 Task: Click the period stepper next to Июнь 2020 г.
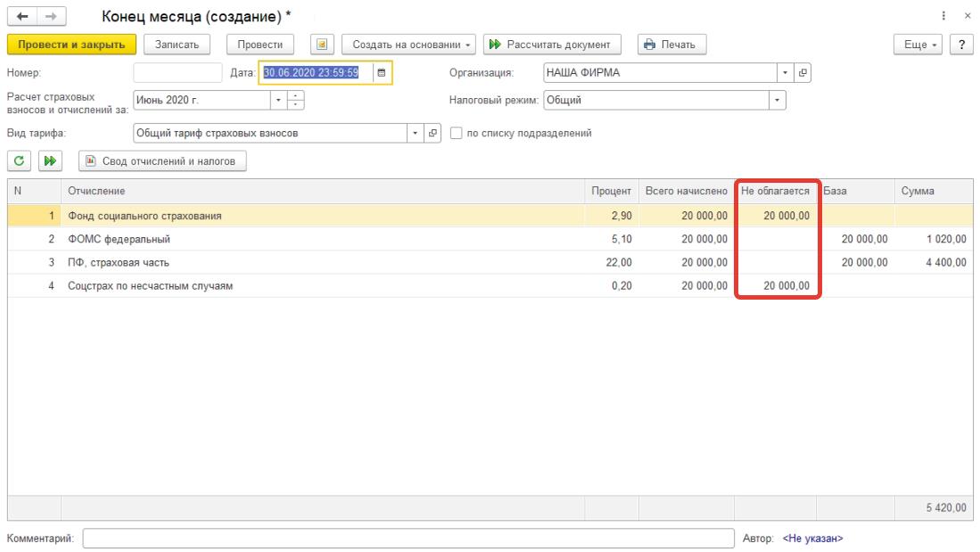click(x=297, y=100)
